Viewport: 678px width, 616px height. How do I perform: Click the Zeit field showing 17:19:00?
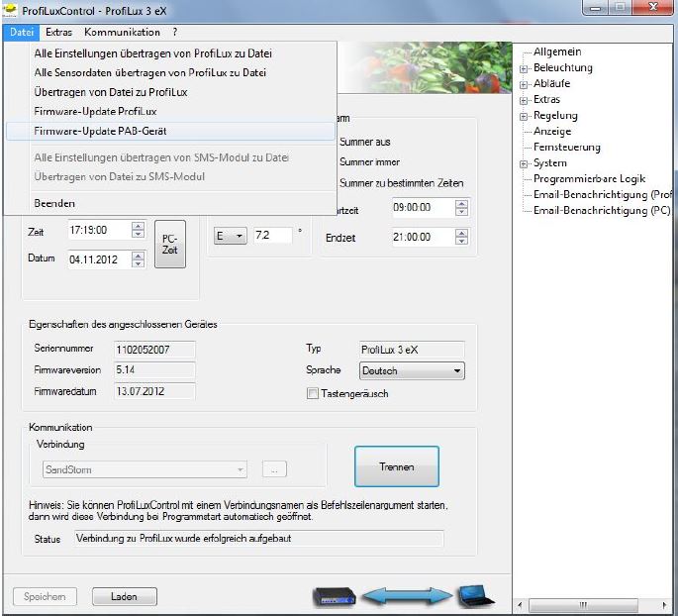tap(99, 231)
